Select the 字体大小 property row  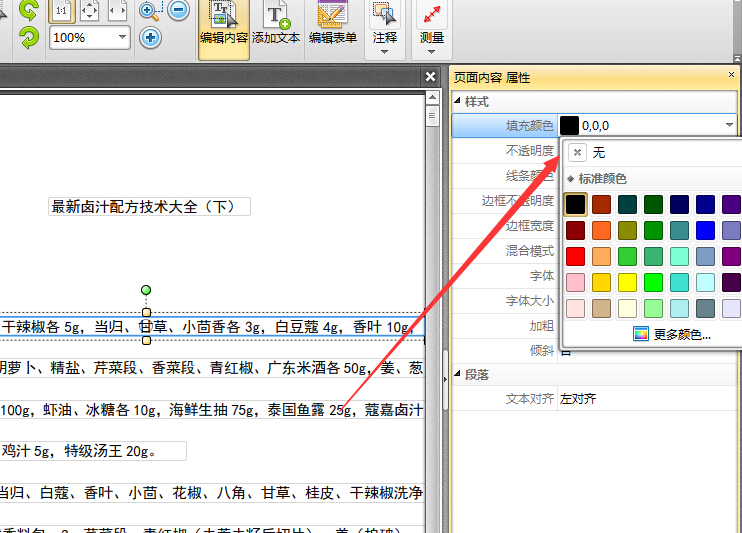[x=505, y=301]
